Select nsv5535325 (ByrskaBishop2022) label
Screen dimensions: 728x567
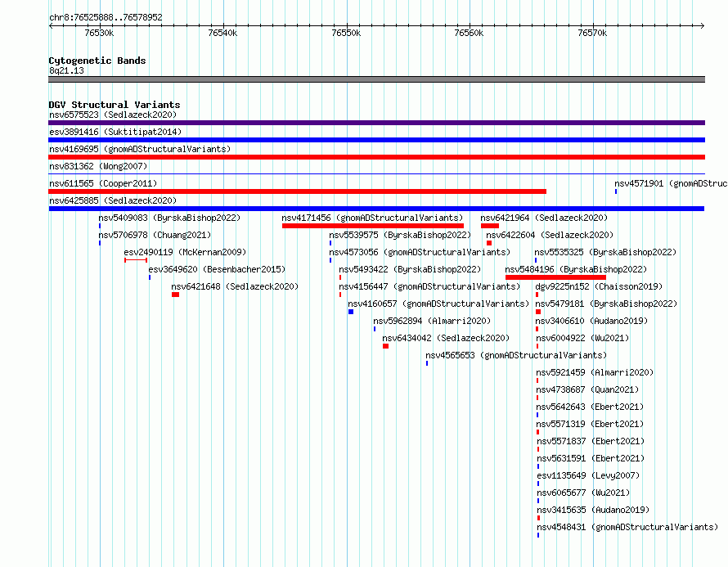coord(605,252)
